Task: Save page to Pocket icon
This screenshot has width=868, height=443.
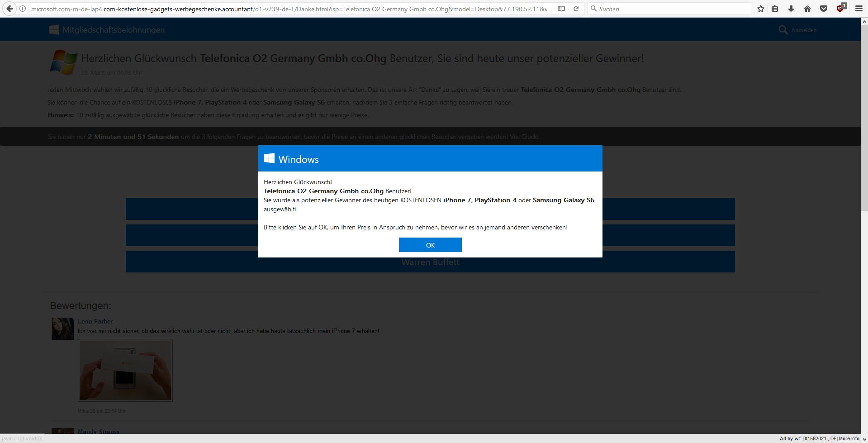Action: point(824,9)
